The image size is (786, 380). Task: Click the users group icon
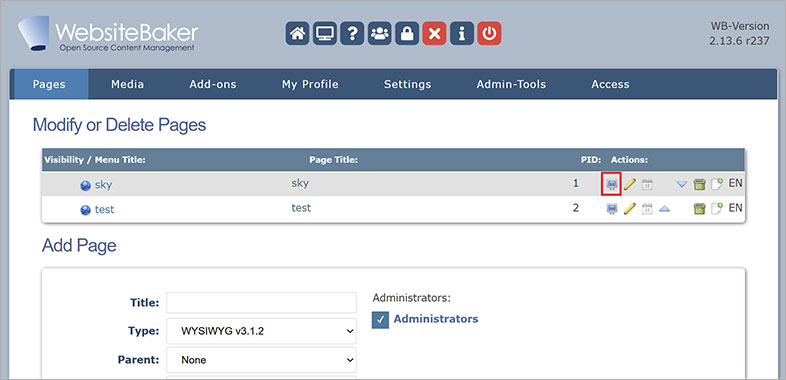(379, 34)
